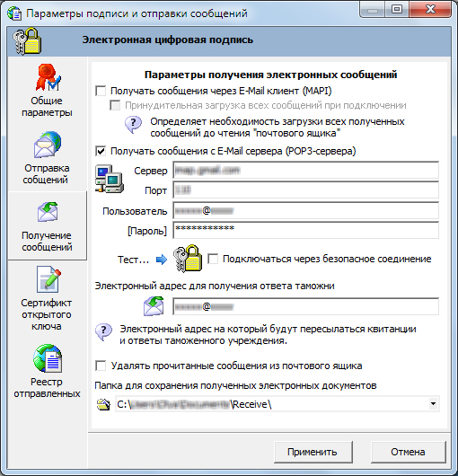Click the keys and padlock icon near Тест

click(188, 259)
